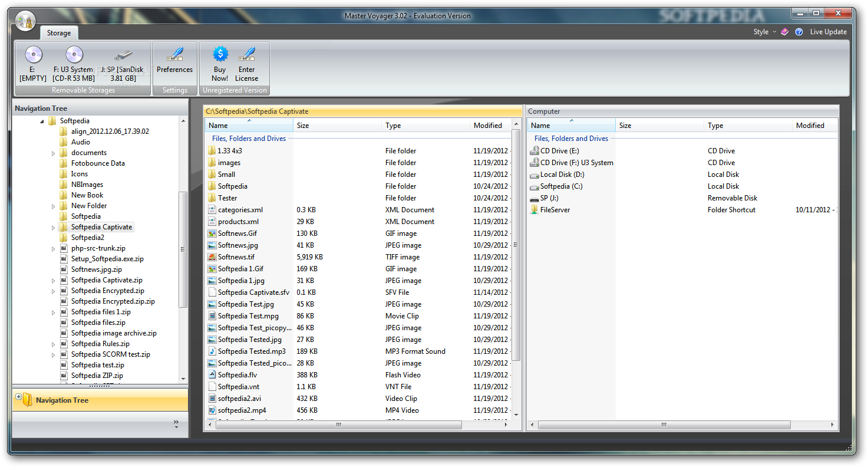Click the Navigation Tree pane folder icon
Screen dimensions: 868x467
pos(27,400)
